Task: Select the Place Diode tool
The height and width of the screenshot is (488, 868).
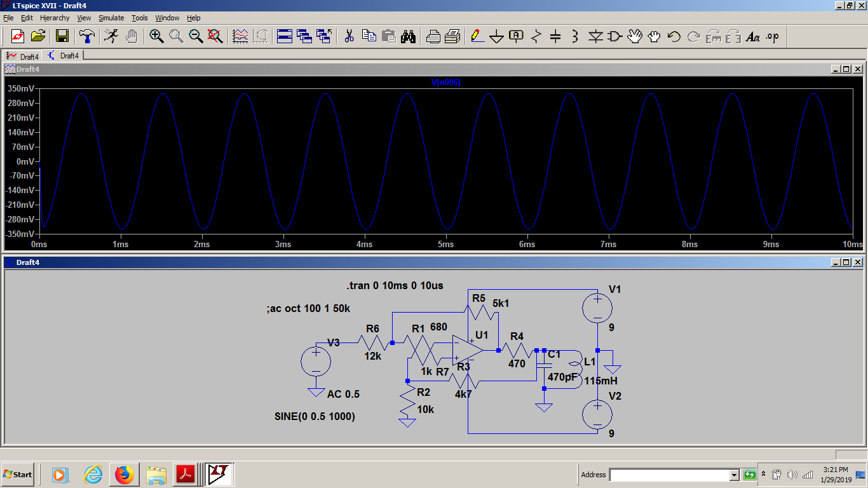Action: point(595,36)
